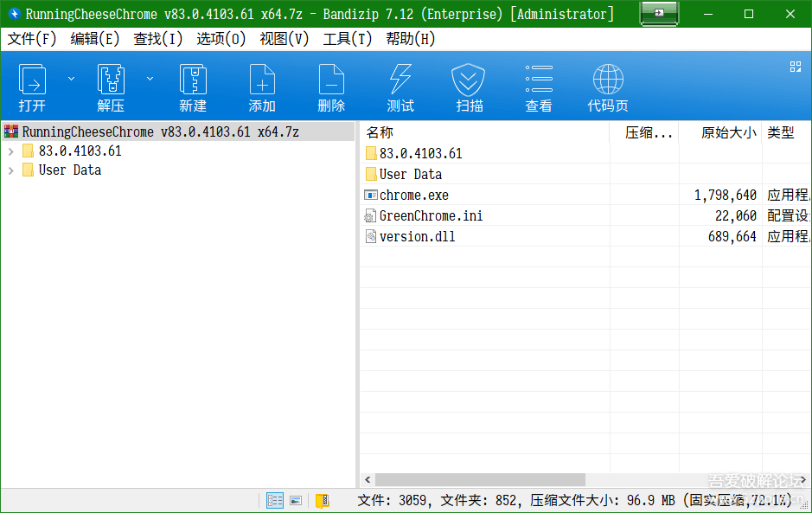Screen dimensions: 812x513
Task: Open the 选项(O) menu
Action: [221, 39]
